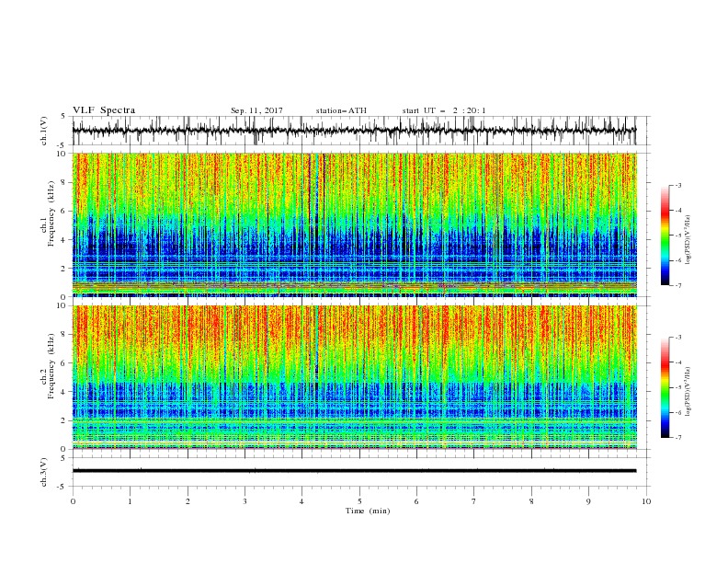This screenshot has height=563, width=728.
Task: Click the ch.2 spectrogram color scale bar
Action: tap(665, 387)
